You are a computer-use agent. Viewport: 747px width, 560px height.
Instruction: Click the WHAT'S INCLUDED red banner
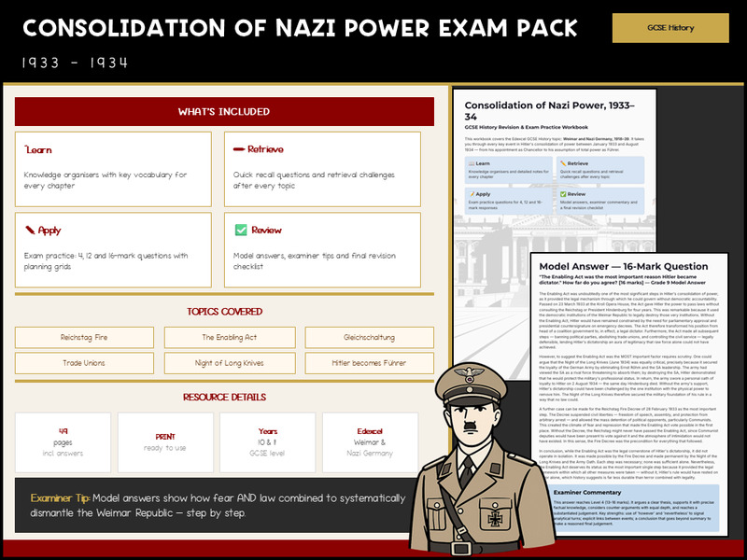tap(224, 111)
